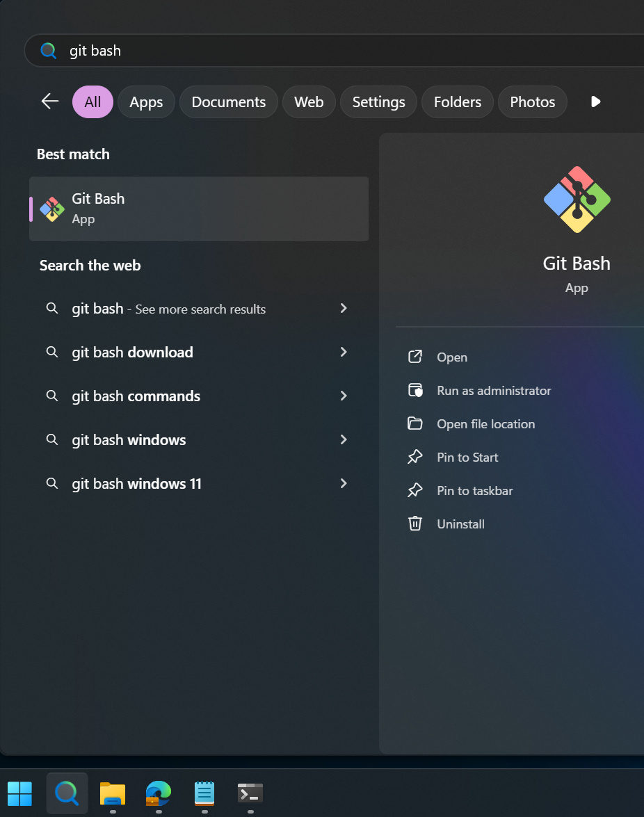
Task: Open File Explorer from the taskbar
Action: point(112,793)
